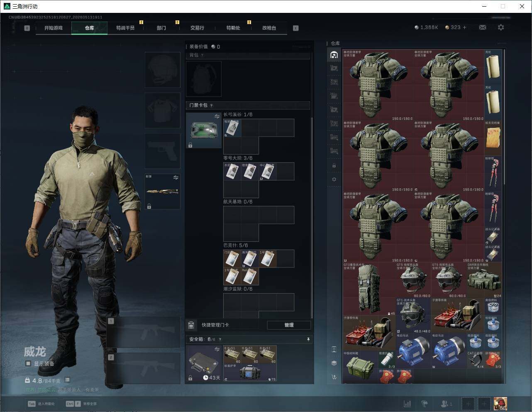Click the 转移全部 shortcut button

[x=81, y=404]
